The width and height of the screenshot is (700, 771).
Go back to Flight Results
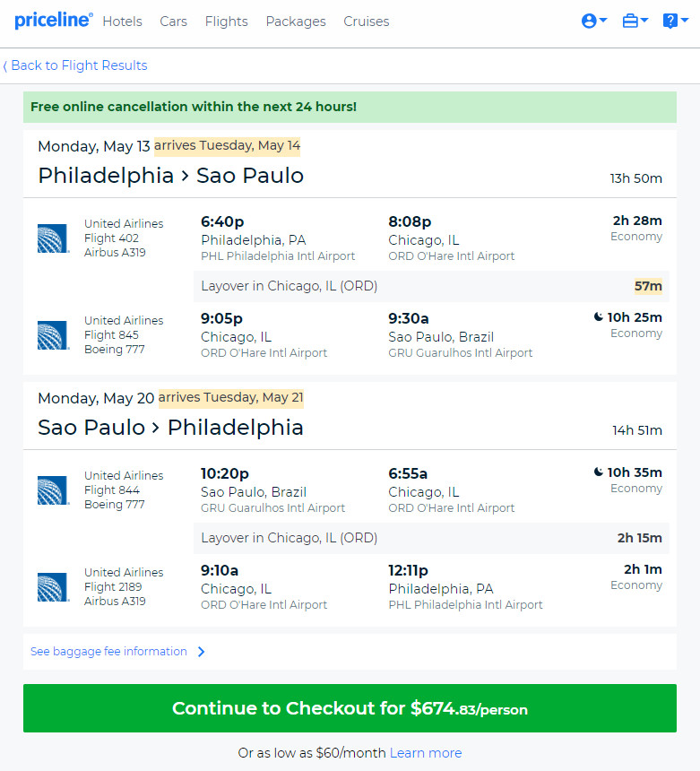pos(75,65)
